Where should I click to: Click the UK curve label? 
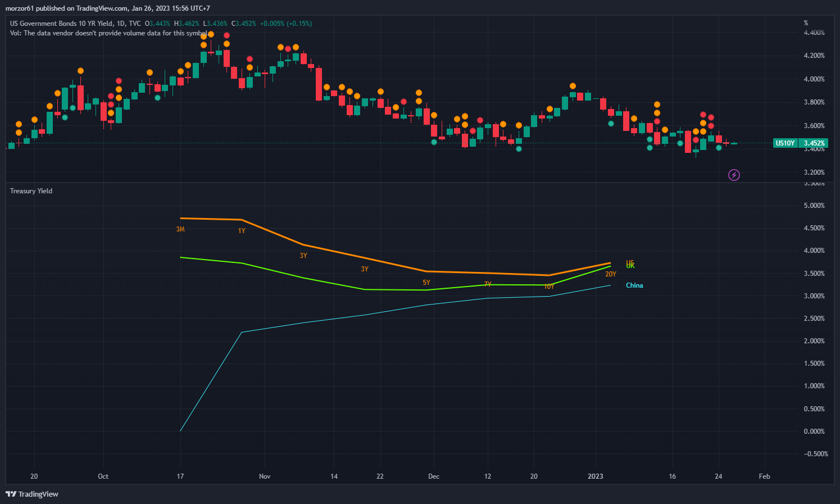click(x=630, y=266)
